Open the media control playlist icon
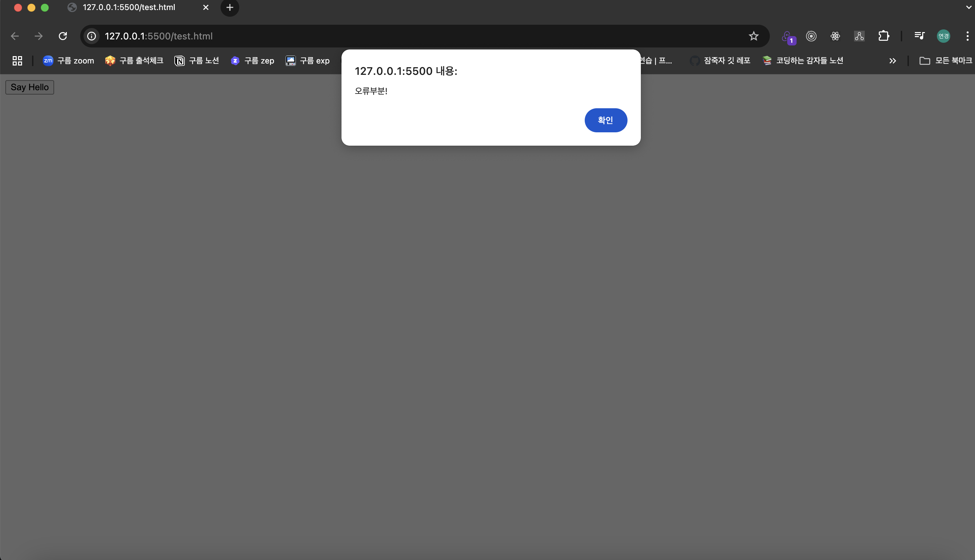The image size is (975, 560). [x=919, y=36]
